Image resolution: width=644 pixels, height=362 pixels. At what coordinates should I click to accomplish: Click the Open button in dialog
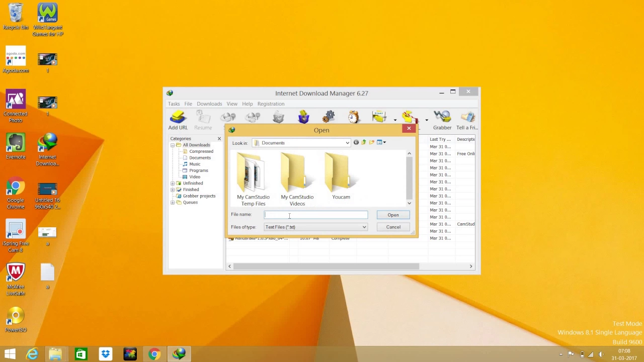[x=393, y=215]
